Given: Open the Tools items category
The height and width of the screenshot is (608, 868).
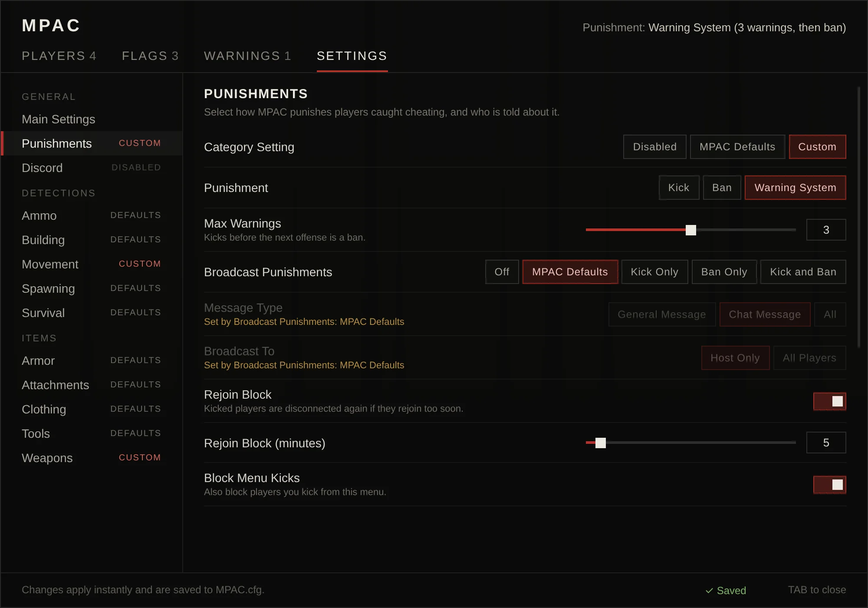Looking at the screenshot, I should [92, 433].
